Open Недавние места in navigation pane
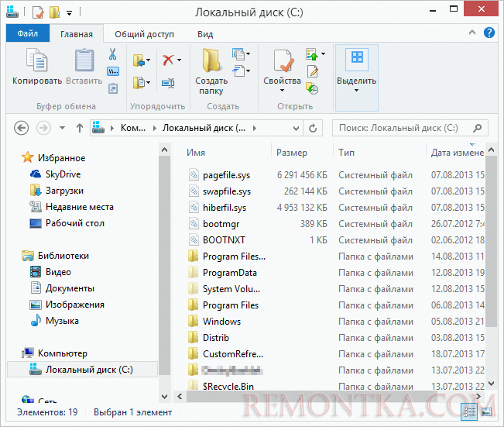This screenshot has width=504, height=427. [x=80, y=207]
